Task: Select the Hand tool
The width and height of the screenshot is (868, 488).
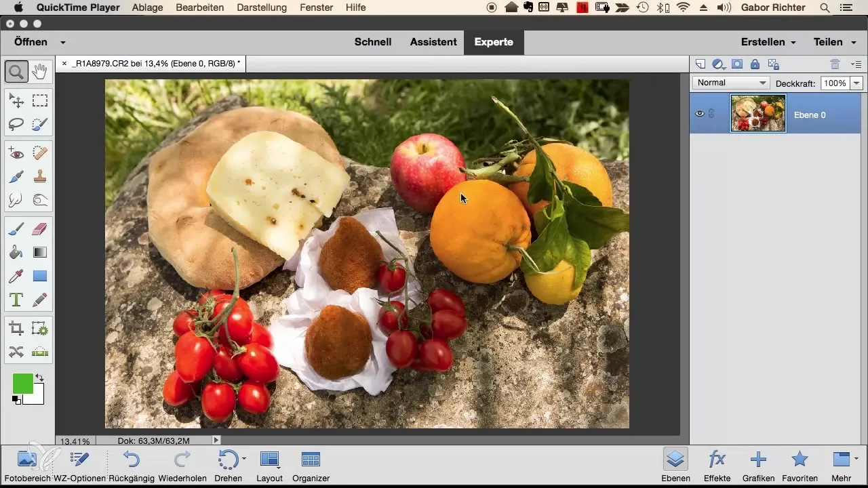Action: coord(40,70)
